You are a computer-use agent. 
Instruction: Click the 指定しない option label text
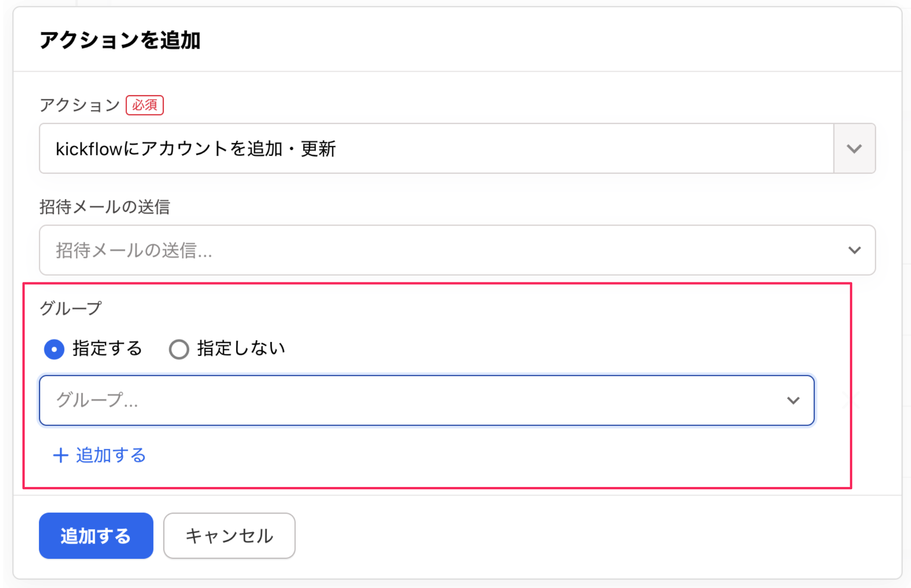pyautogui.click(x=241, y=348)
